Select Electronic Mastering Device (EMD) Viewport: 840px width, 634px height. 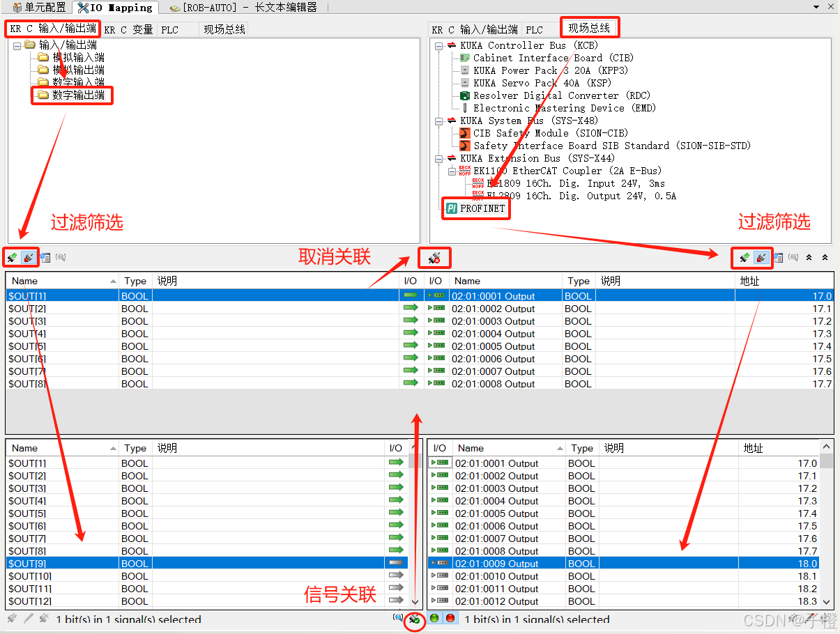pyautogui.click(x=564, y=108)
